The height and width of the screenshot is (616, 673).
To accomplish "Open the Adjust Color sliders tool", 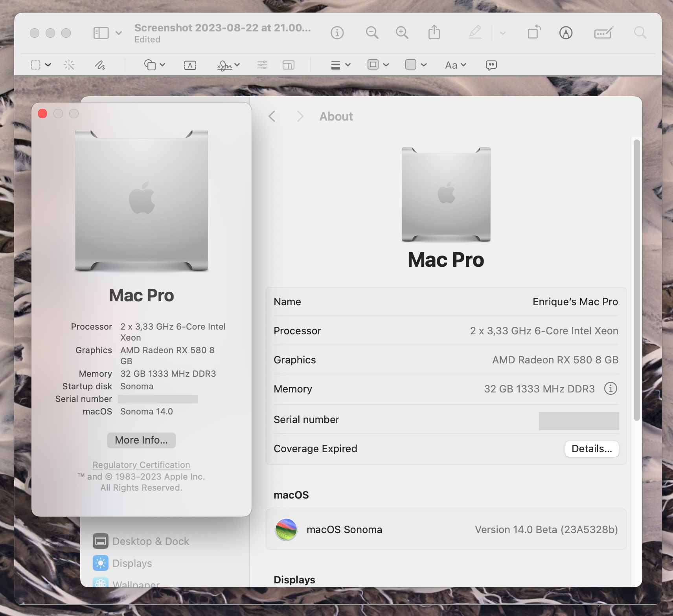I will (x=263, y=65).
